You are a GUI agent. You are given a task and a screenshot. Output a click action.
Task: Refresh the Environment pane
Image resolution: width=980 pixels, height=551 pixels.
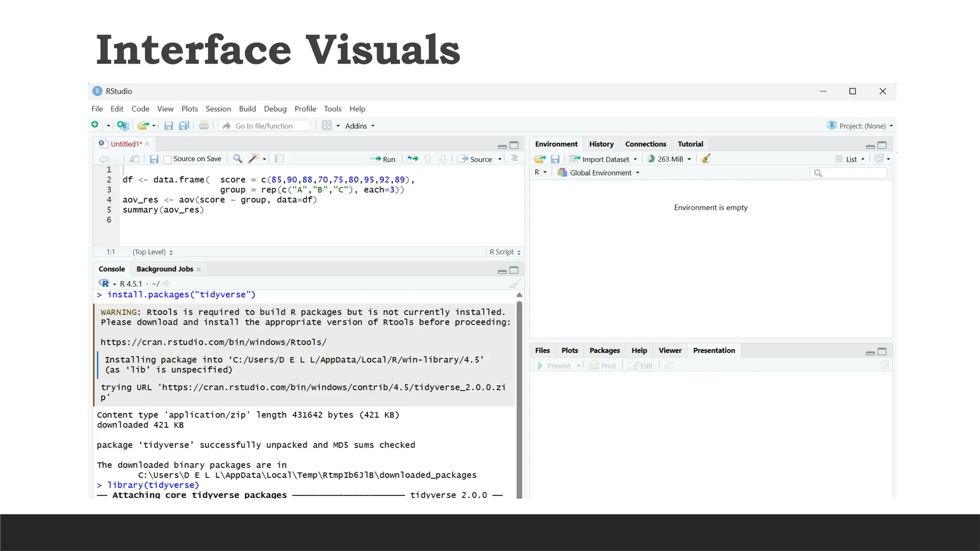(x=879, y=158)
